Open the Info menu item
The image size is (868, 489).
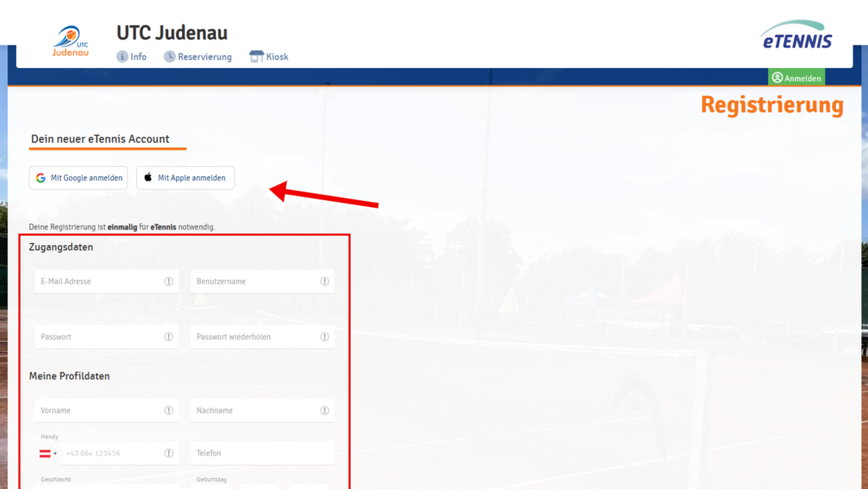point(131,57)
